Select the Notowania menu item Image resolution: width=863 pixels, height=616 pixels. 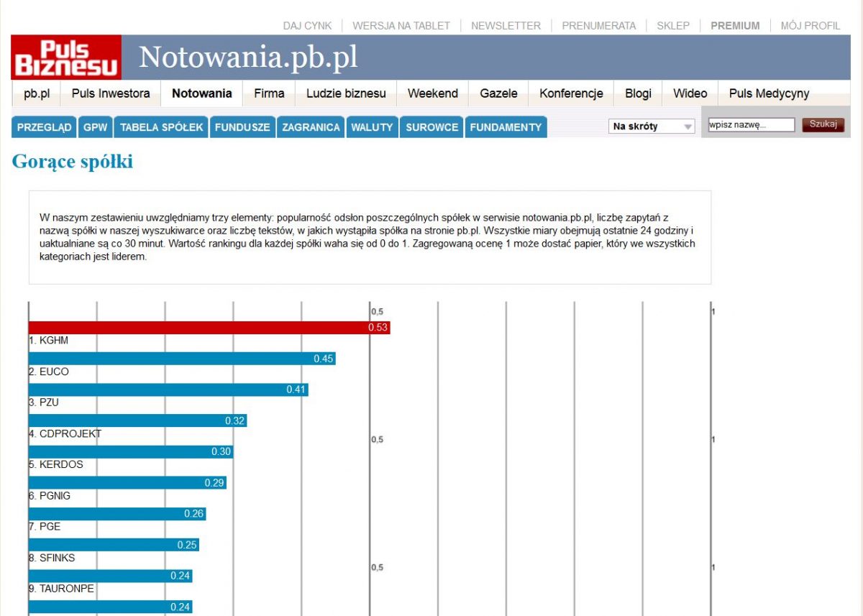(202, 93)
